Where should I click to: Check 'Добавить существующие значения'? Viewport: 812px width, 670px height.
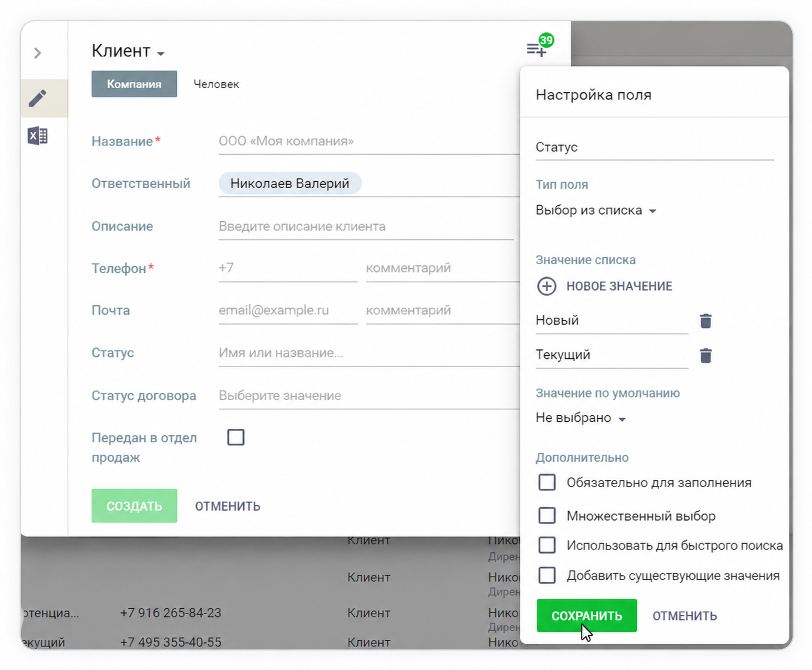pos(547,575)
